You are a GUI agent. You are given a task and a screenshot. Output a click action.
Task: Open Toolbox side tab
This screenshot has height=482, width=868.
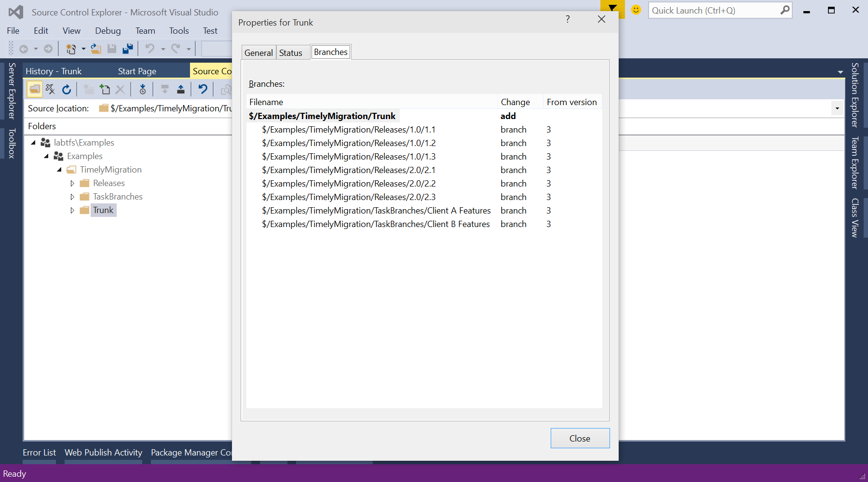[12, 143]
